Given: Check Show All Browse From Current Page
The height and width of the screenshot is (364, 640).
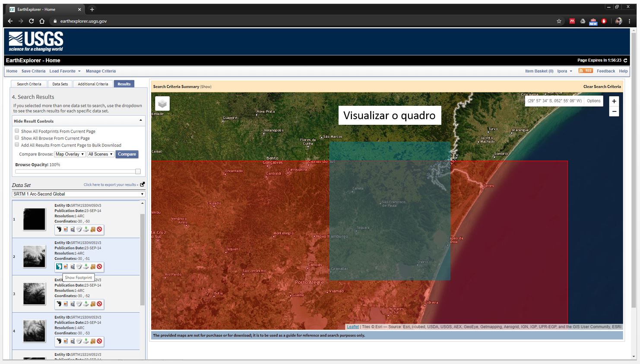Looking at the screenshot, I should coord(17,138).
